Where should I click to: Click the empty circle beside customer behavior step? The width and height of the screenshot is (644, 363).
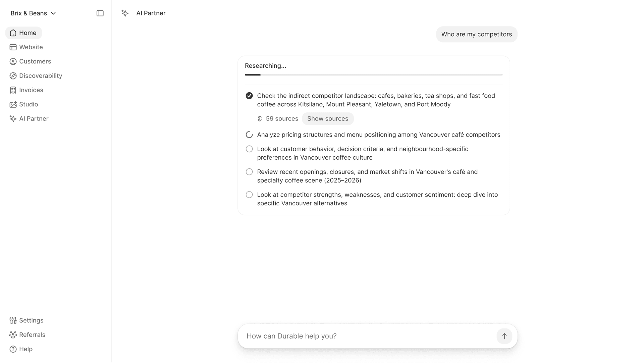(x=249, y=149)
